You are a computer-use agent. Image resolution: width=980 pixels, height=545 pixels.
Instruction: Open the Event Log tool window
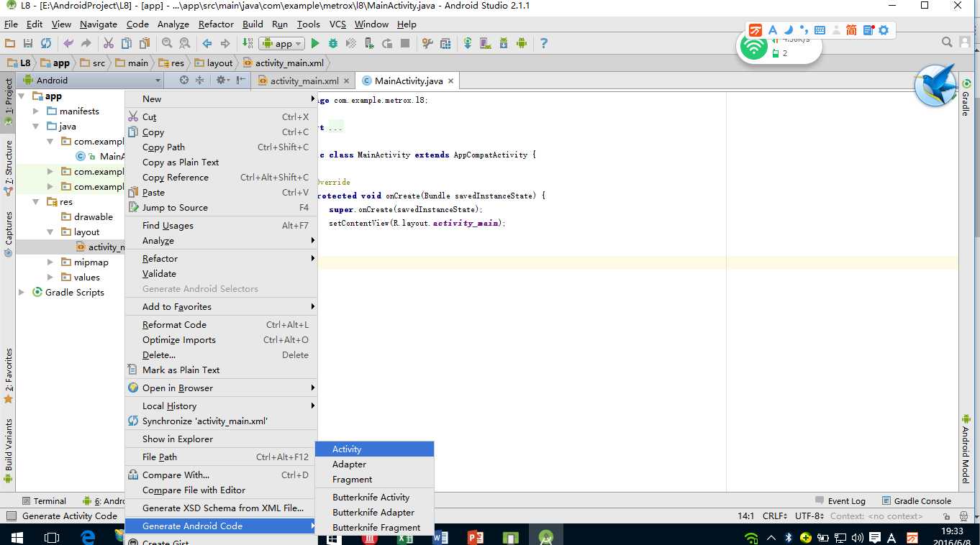[x=840, y=501]
